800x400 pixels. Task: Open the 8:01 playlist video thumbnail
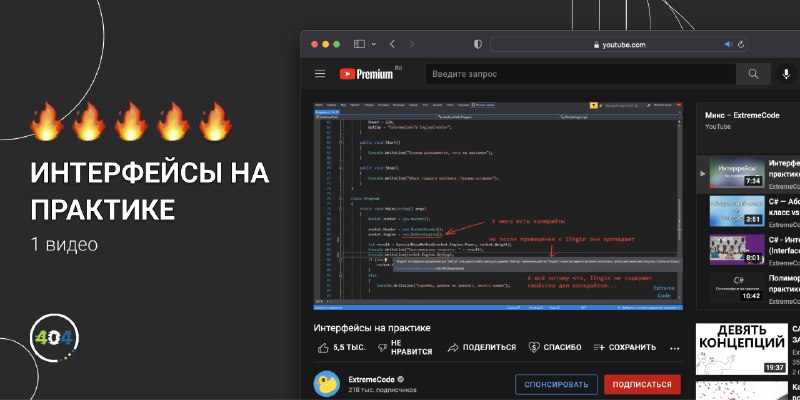737,249
